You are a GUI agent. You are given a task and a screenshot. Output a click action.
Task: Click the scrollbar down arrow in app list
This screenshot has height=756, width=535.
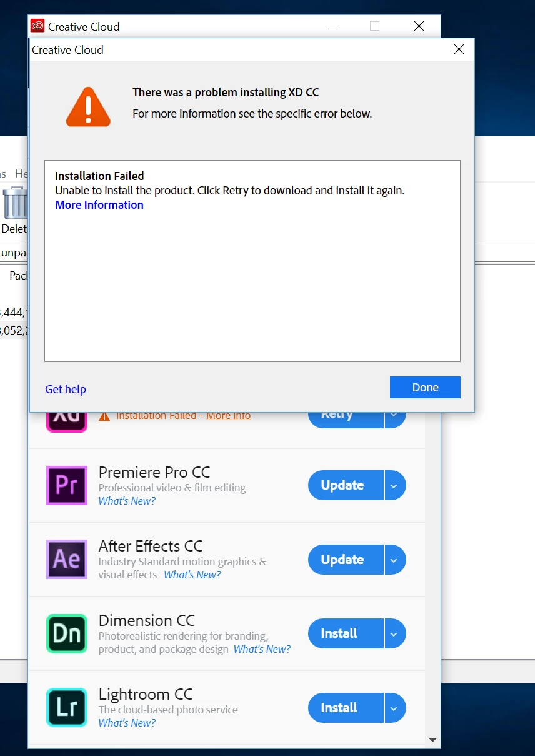click(x=432, y=740)
